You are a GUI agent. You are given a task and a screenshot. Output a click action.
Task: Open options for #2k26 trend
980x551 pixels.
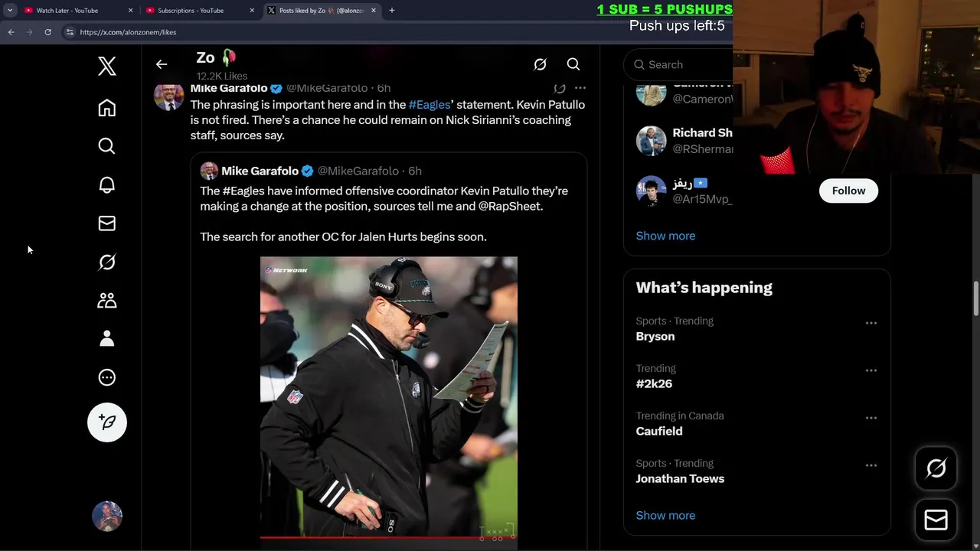[x=871, y=370]
